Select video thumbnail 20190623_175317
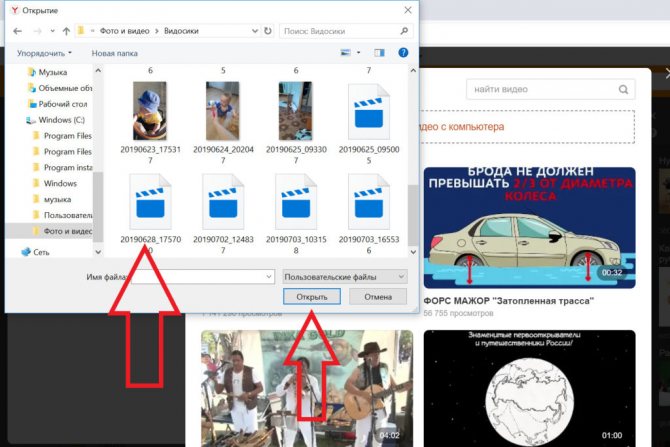Viewport: 670px width, 447px height. point(150,111)
